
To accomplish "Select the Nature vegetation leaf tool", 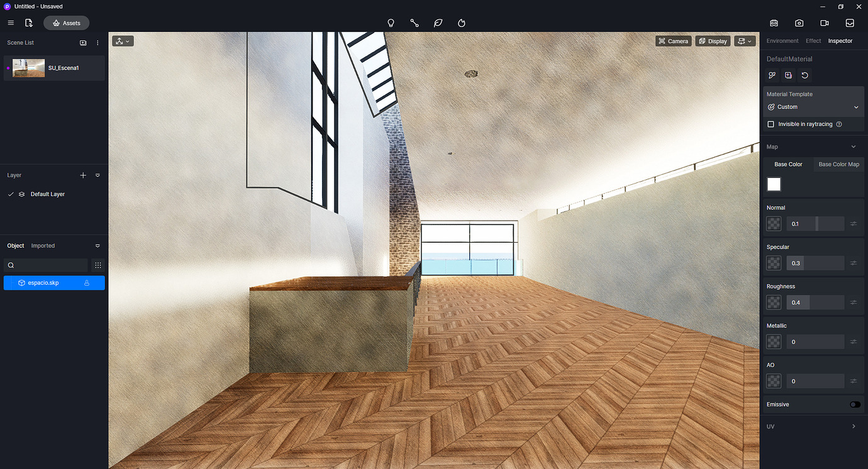I will (438, 23).
